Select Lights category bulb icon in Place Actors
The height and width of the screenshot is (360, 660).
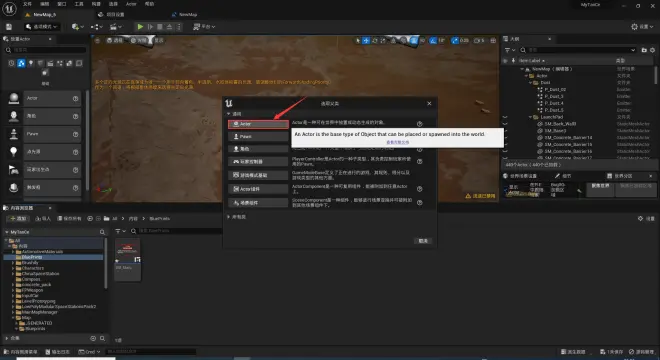click(x=31, y=63)
